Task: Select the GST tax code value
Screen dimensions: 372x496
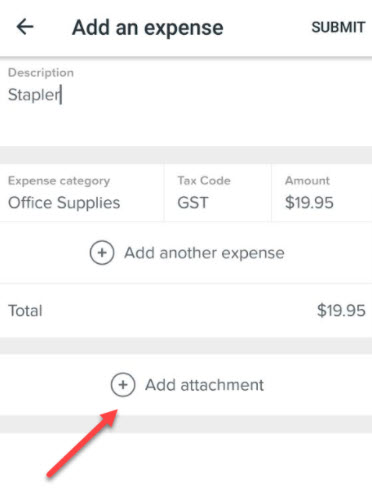Action: click(193, 203)
